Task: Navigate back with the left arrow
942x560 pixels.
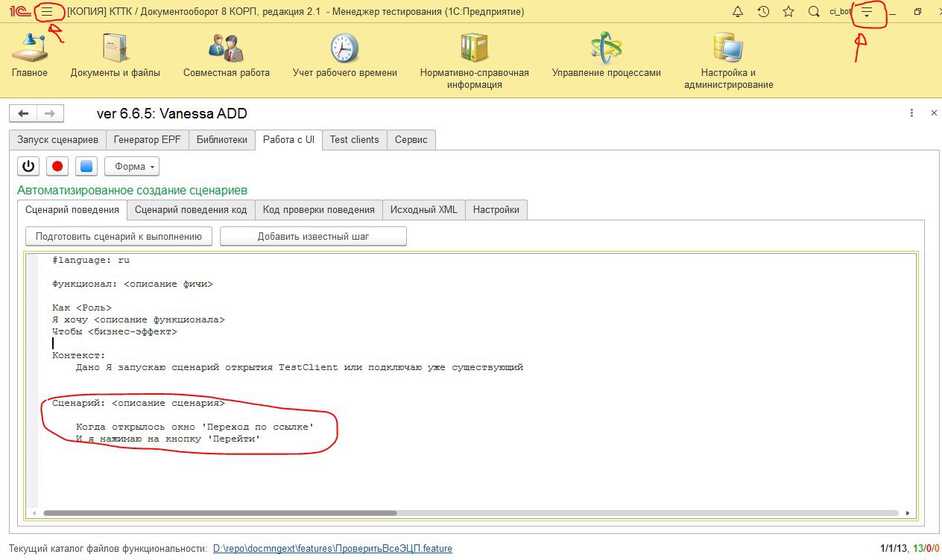Action: coord(23,113)
